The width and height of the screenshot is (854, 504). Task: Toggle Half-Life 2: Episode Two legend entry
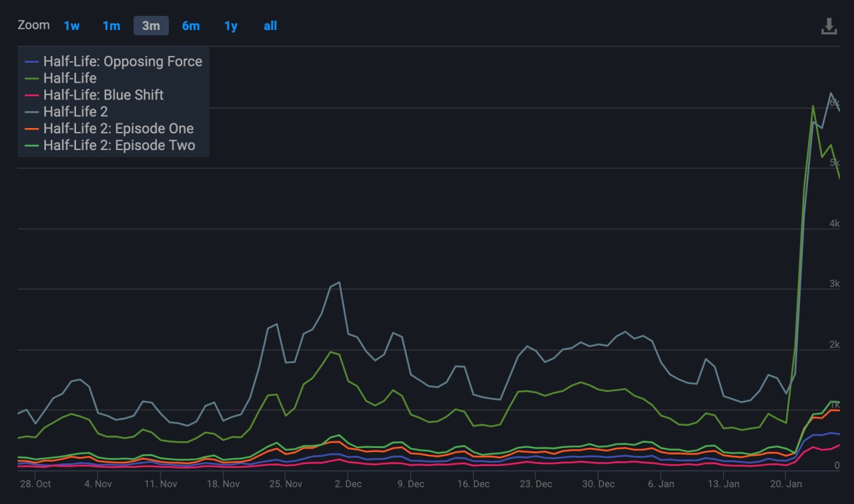click(109, 145)
